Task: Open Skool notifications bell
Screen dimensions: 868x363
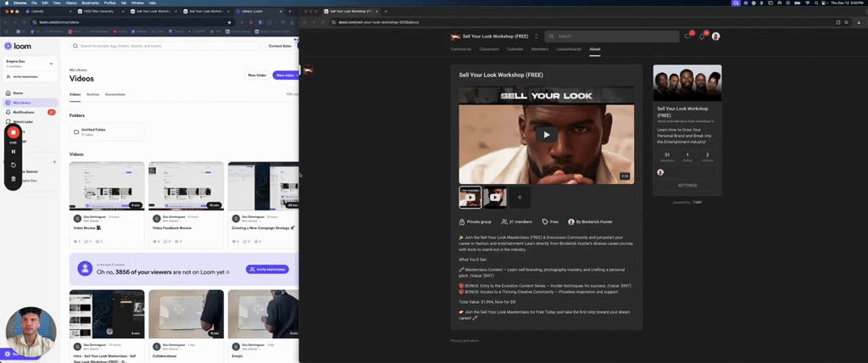Action: coord(702,36)
